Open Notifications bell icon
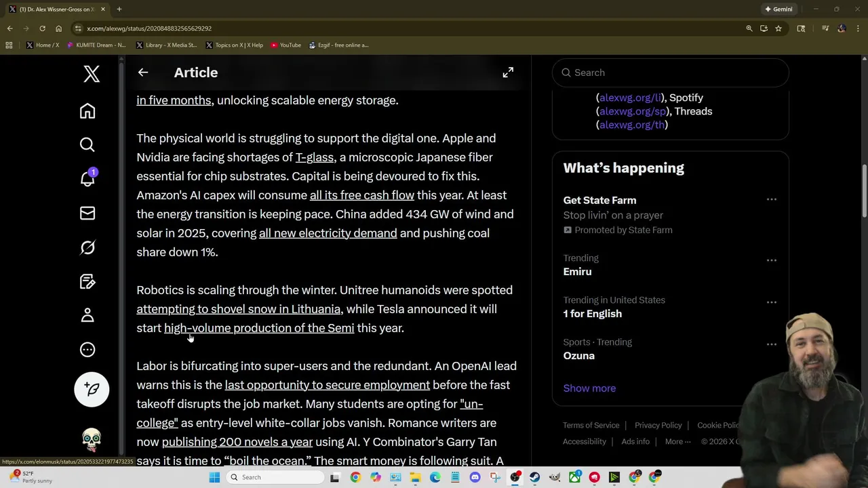This screenshot has height=488, width=868. pyautogui.click(x=87, y=179)
